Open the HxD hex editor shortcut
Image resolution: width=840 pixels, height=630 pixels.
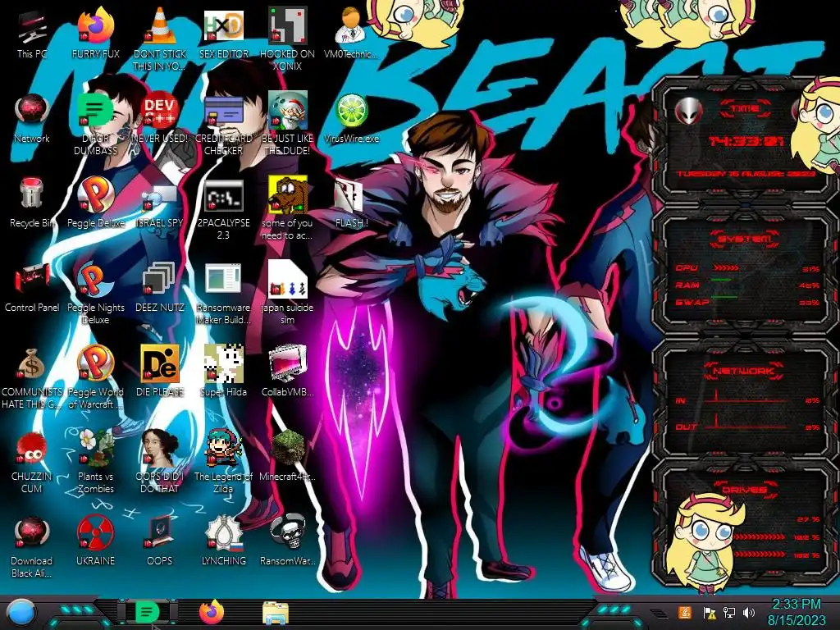pos(223,33)
